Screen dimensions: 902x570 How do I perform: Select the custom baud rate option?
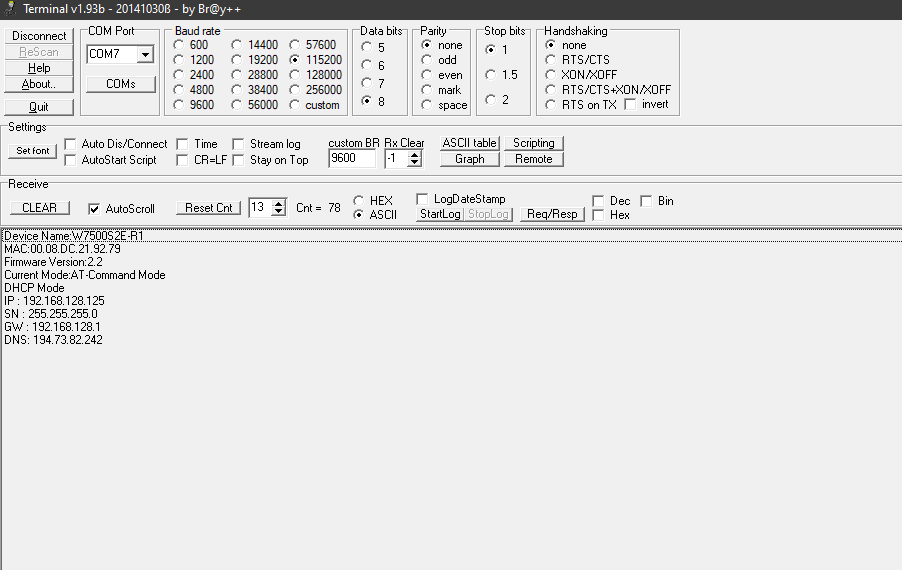coord(295,105)
